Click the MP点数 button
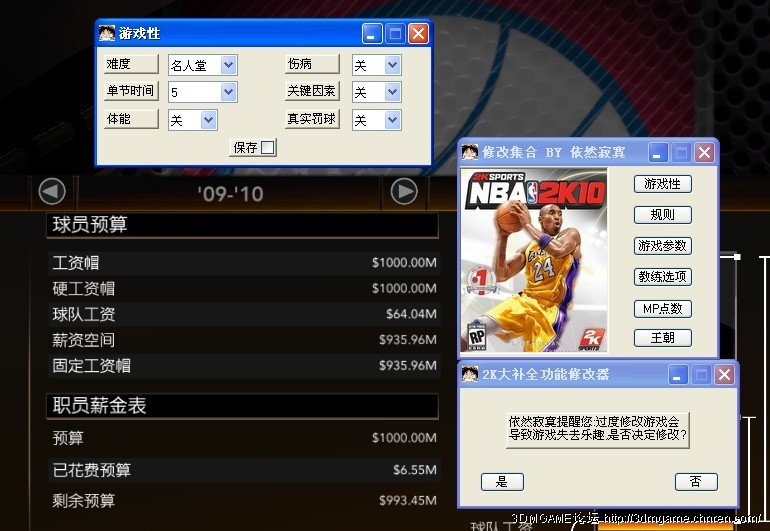The height and width of the screenshot is (531, 770). click(662, 308)
